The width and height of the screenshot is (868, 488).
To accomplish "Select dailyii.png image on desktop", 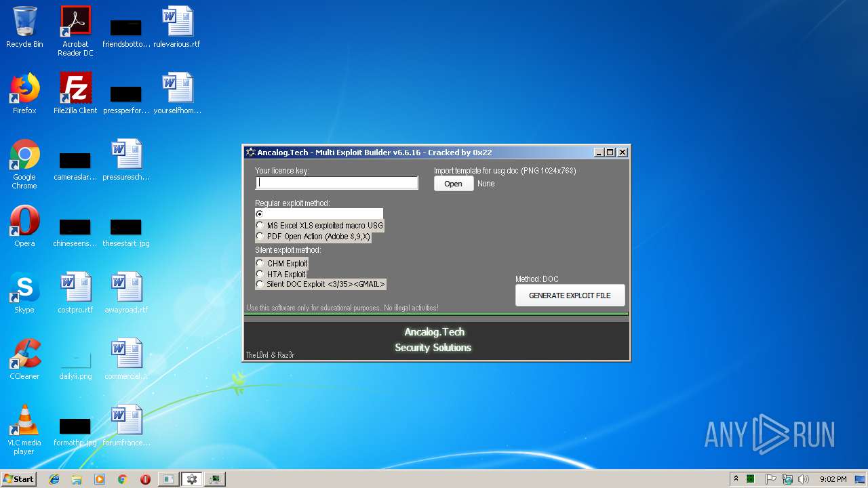I will pyautogui.click(x=75, y=366).
